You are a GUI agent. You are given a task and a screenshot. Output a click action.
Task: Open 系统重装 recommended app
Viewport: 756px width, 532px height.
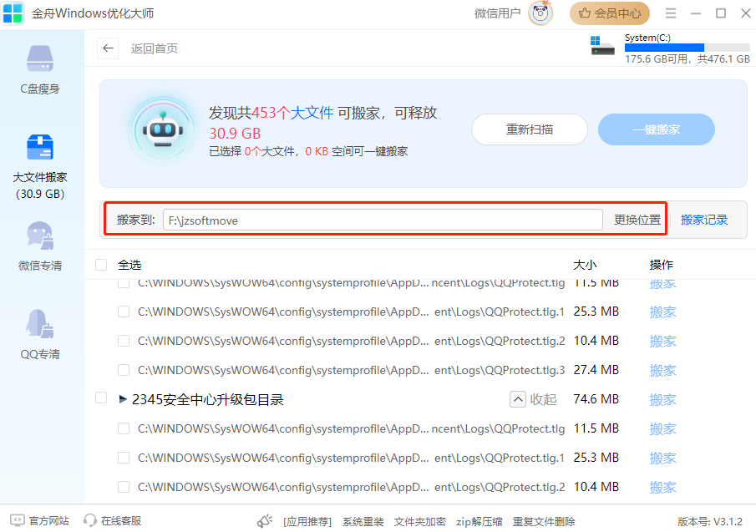[x=363, y=521]
